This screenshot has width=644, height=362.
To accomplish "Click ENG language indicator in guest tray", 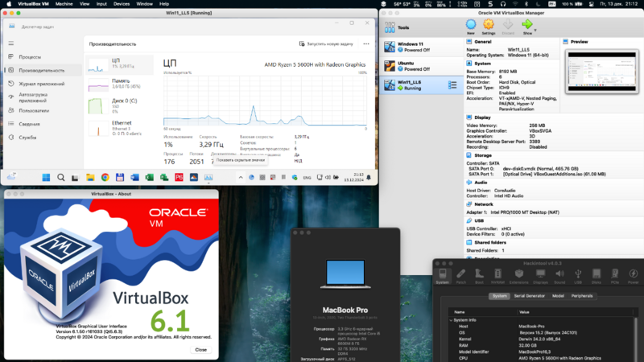I will 307,178.
